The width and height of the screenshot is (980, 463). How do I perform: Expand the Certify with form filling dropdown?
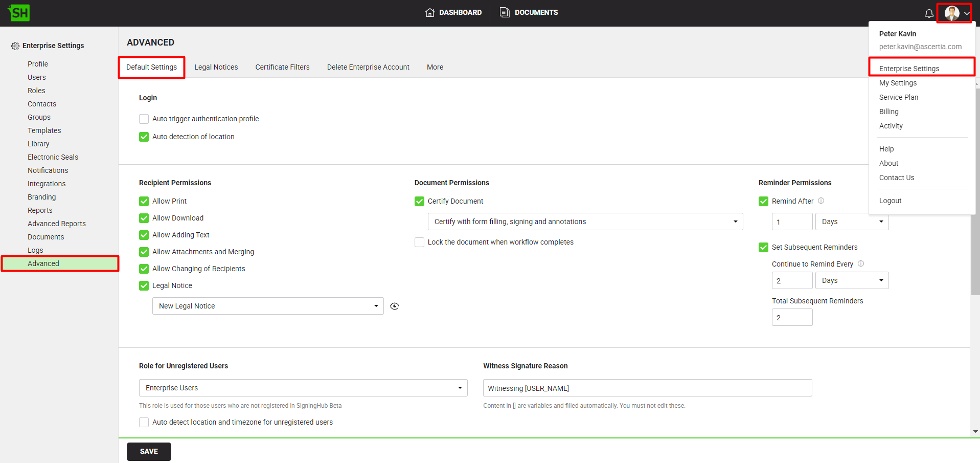585,222
